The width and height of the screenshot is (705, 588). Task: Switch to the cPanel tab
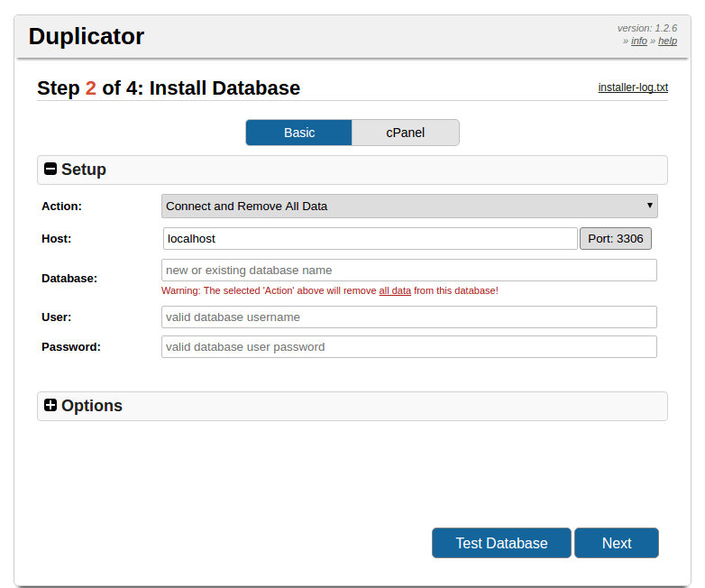[405, 133]
